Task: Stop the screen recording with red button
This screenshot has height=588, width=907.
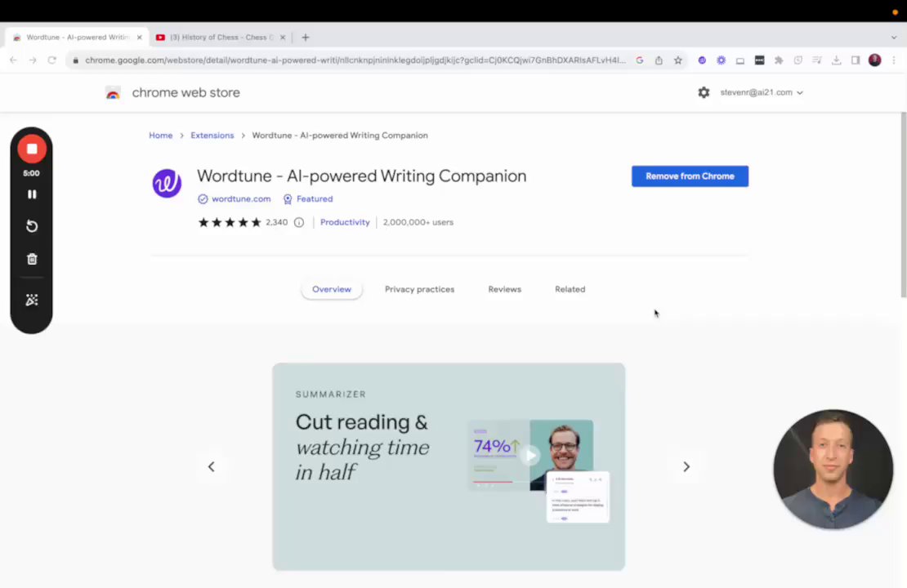Action: click(x=32, y=149)
